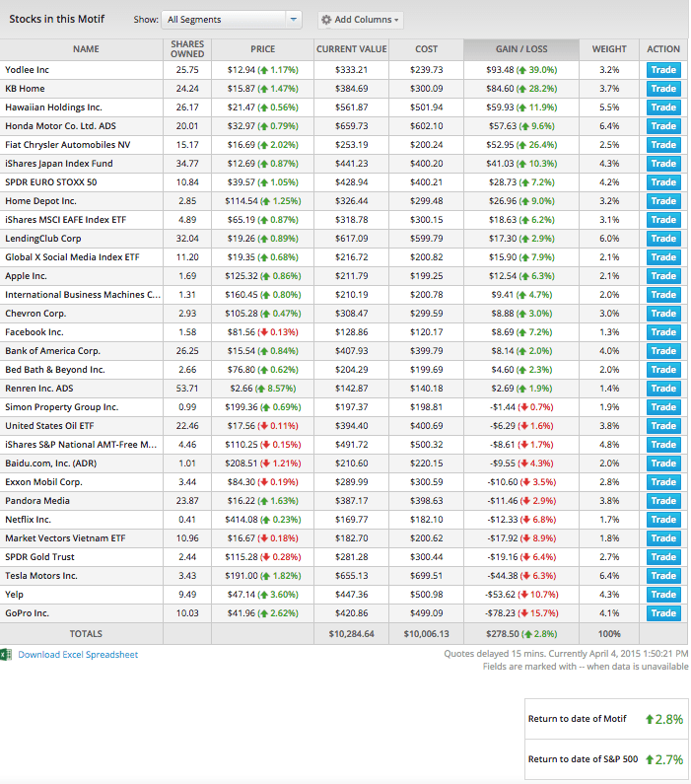Click Trade for Facebook Inc.
The image size is (691, 784).
pyautogui.click(x=663, y=332)
